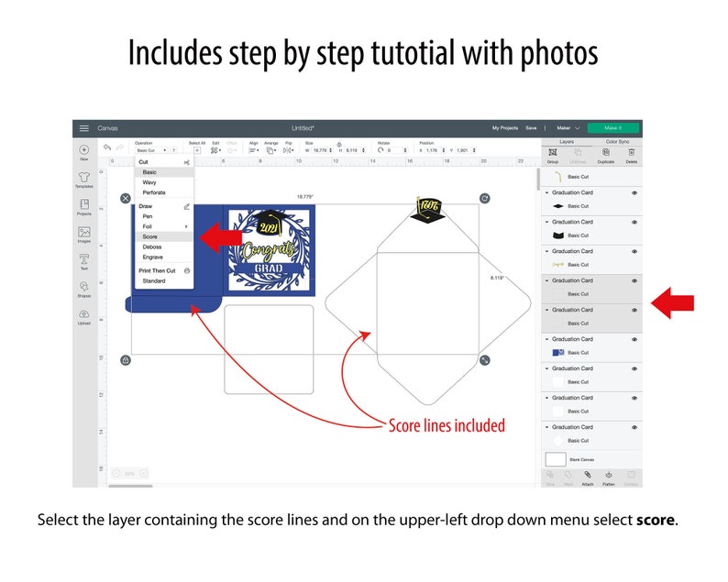This screenshot has width=728, height=582.
Task: Select Score from the operation menu
Action: click(150, 236)
